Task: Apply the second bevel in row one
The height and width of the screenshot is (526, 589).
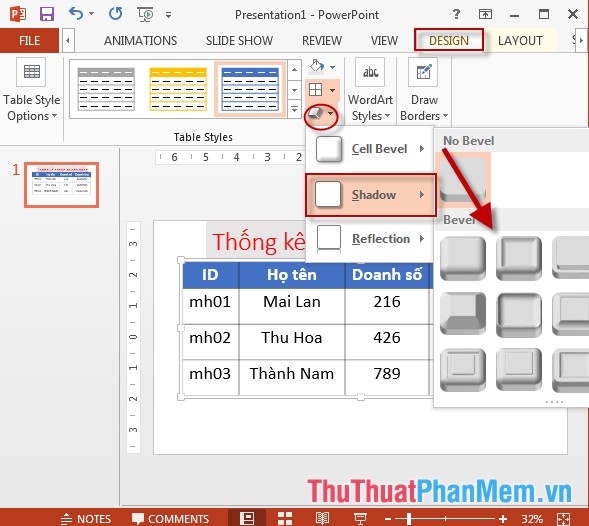Action: 519,258
